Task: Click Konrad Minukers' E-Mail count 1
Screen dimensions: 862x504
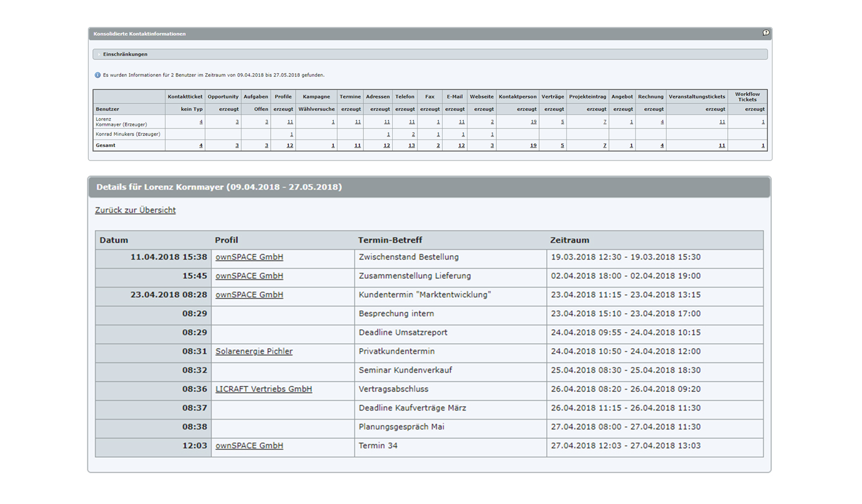Action: point(463,134)
